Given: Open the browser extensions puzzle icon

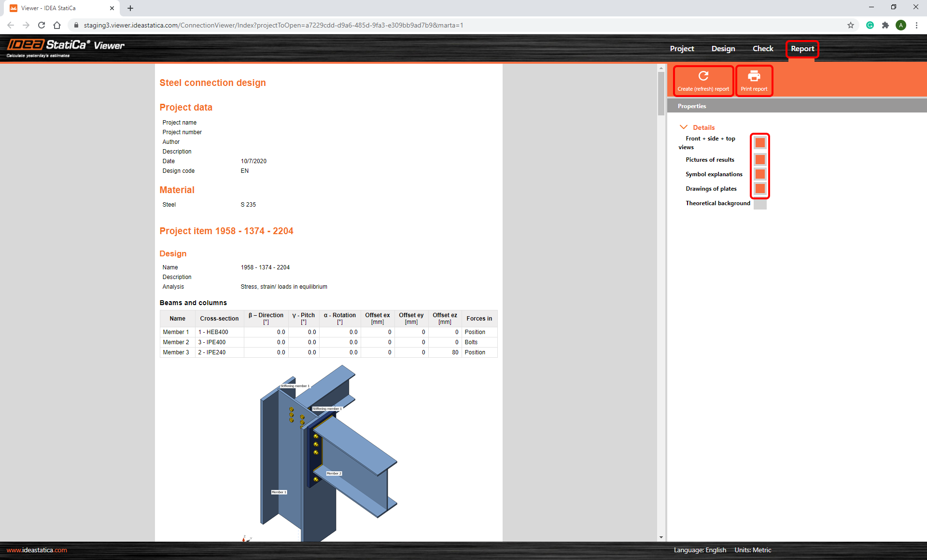Looking at the screenshot, I should 885,25.
